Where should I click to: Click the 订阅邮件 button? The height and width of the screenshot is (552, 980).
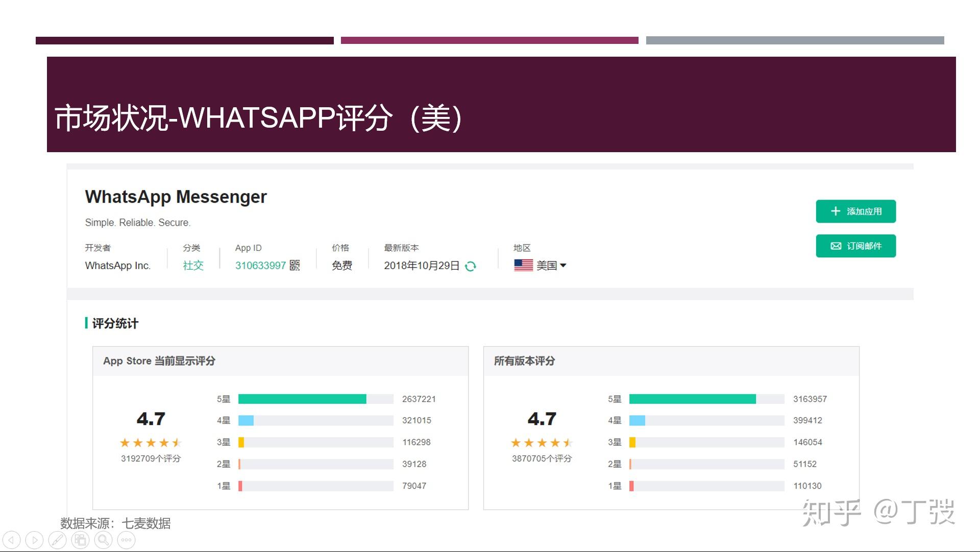pyautogui.click(x=856, y=246)
